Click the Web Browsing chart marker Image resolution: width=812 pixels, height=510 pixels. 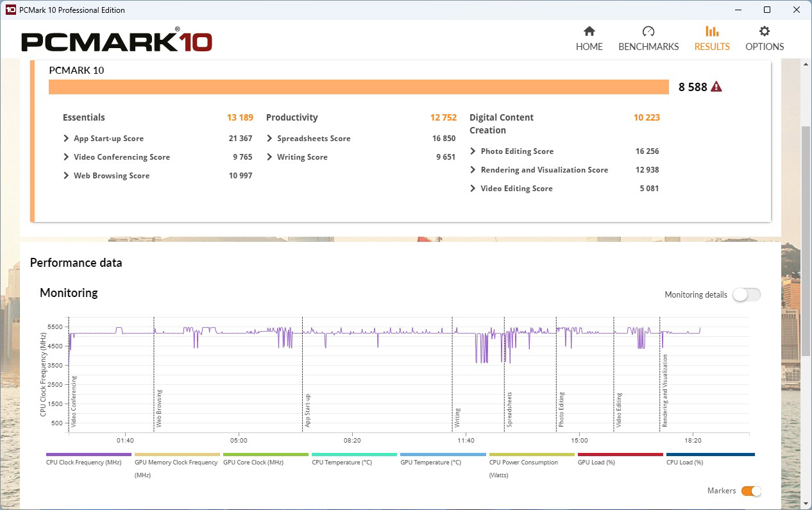[x=159, y=408]
